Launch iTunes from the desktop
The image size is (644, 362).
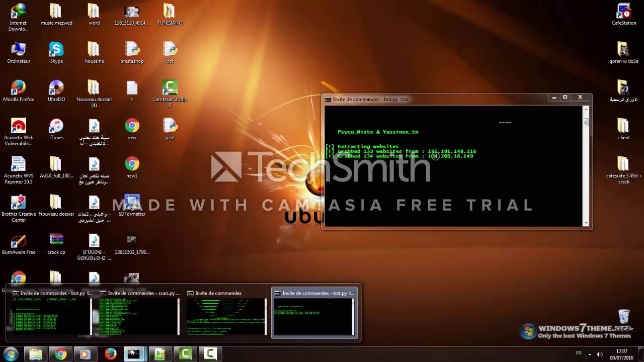coord(56,129)
